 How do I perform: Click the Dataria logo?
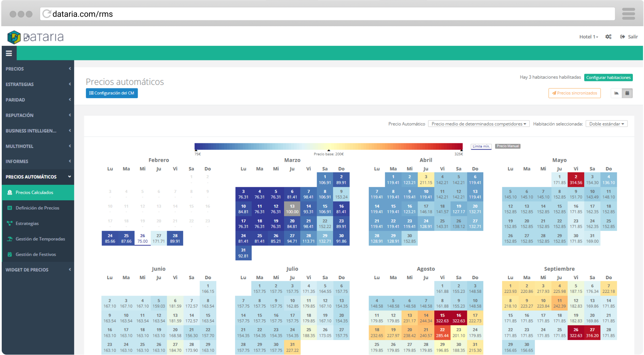[35, 37]
